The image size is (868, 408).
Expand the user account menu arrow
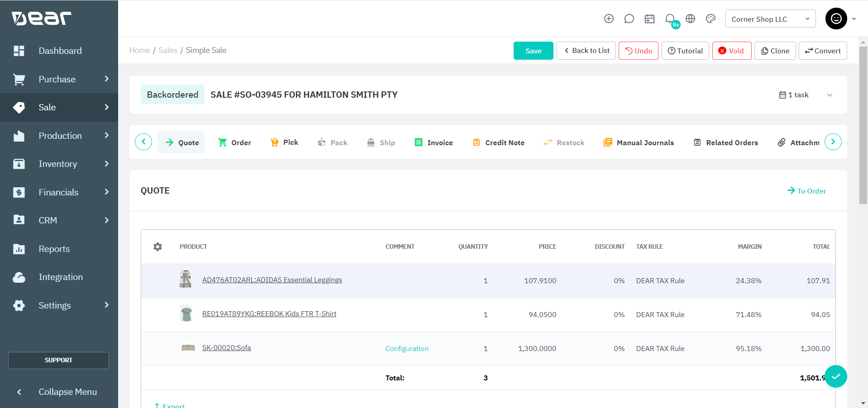point(854,19)
